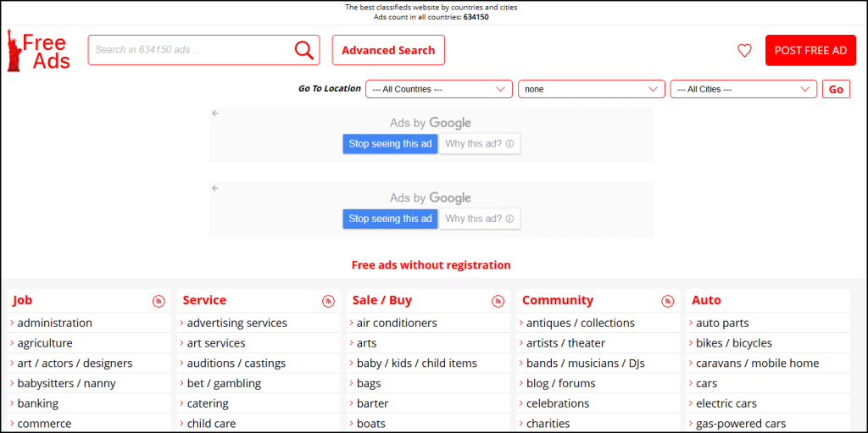Open the commerce job category
Image resolution: width=868 pixels, height=433 pixels.
pos(44,424)
